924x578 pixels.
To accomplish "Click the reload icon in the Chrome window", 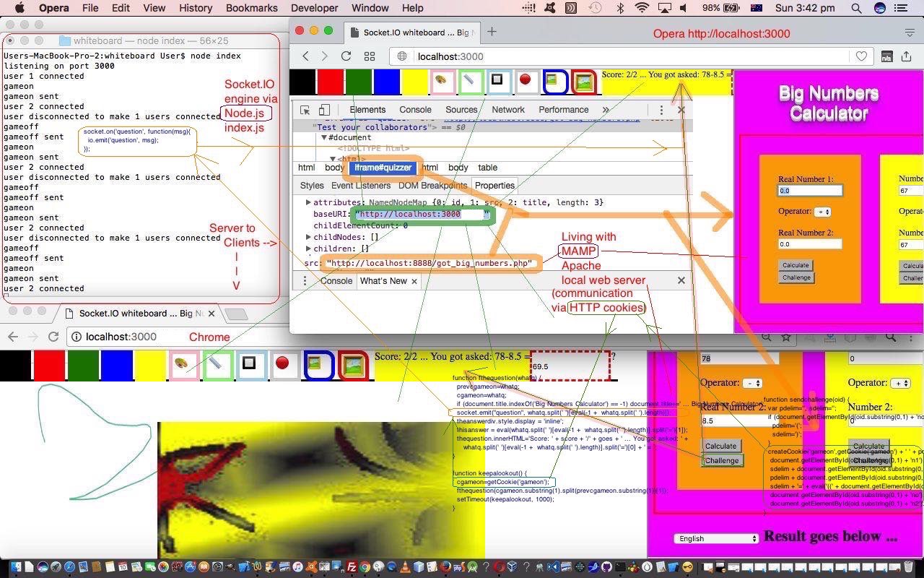I will pos(55,337).
